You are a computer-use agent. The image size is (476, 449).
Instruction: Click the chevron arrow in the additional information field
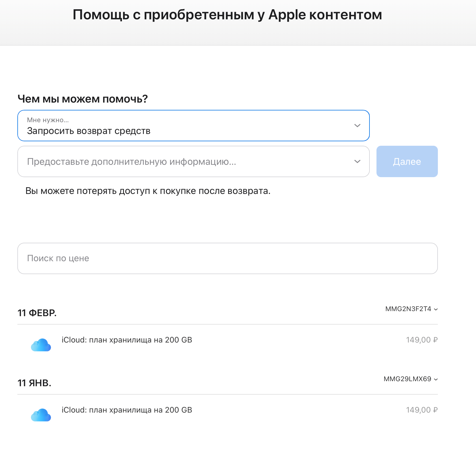pyautogui.click(x=357, y=161)
